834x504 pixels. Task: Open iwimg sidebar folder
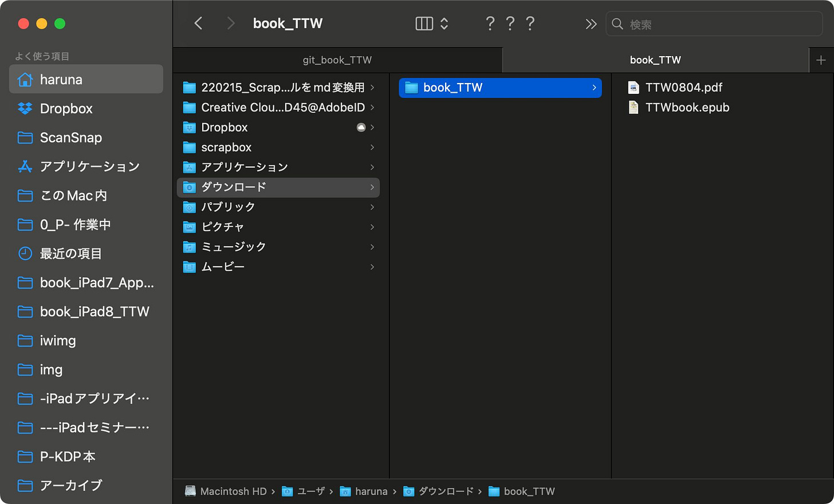(x=86, y=341)
